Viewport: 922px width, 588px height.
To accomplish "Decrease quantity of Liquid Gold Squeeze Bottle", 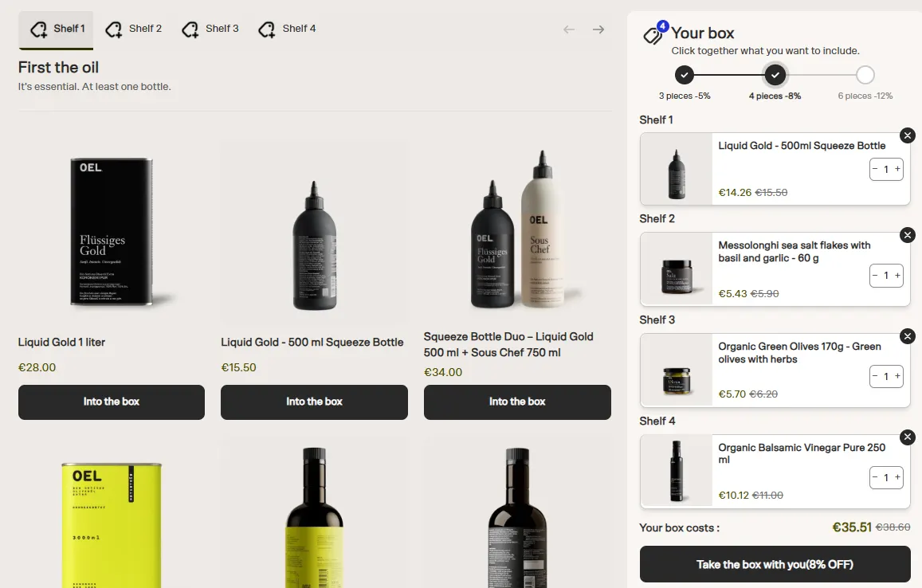I will coord(875,170).
